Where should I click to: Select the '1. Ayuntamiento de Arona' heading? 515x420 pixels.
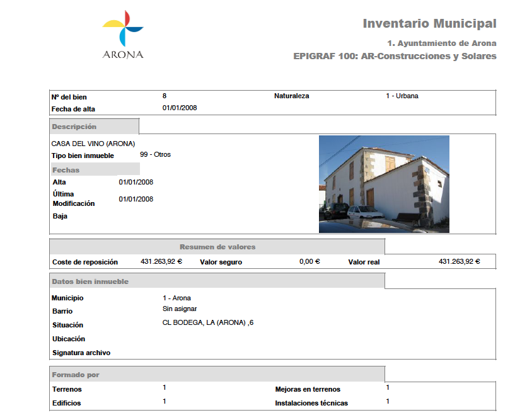click(x=442, y=43)
